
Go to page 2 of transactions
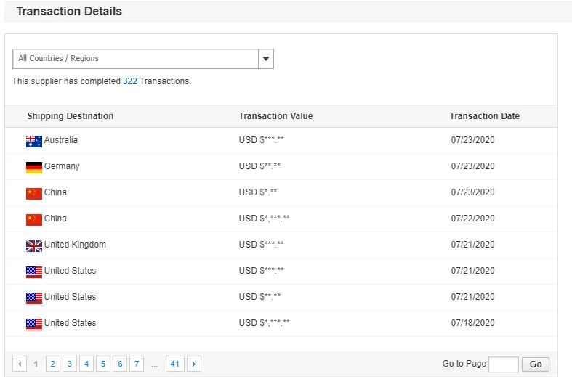click(x=53, y=364)
